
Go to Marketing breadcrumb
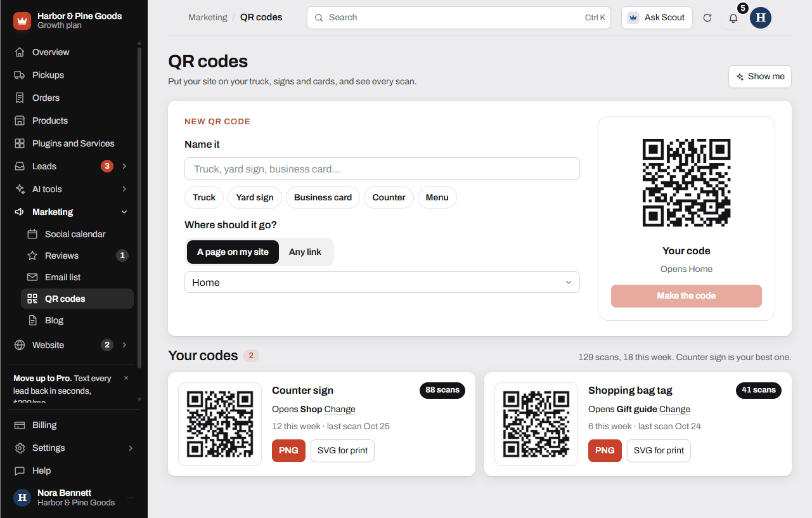coord(208,17)
